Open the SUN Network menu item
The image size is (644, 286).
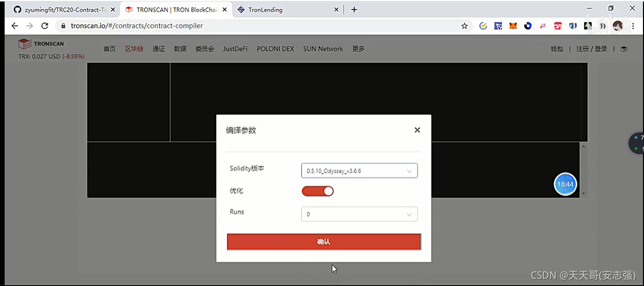323,49
